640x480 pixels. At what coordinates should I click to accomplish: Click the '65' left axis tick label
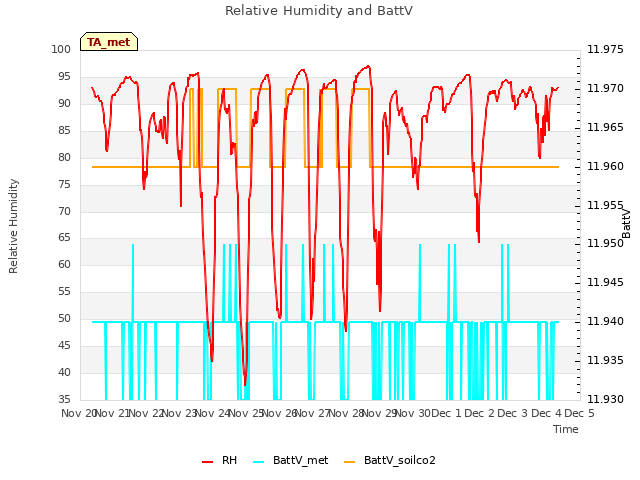coord(64,238)
